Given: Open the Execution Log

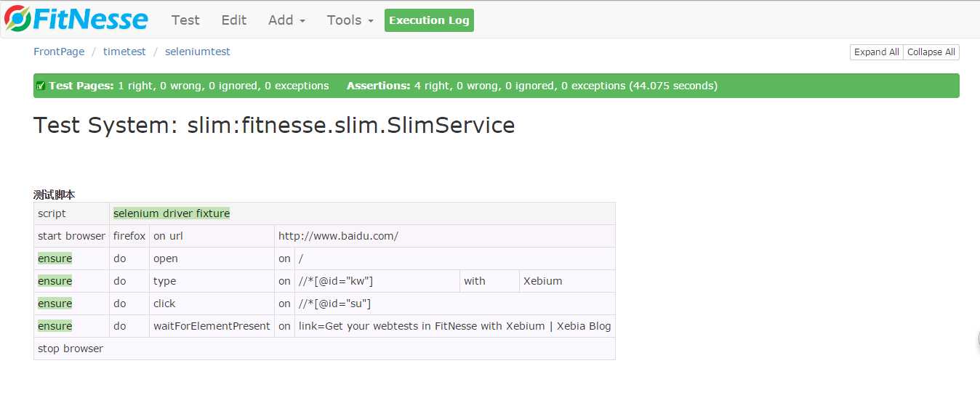Looking at the screenshot, I should (429, 20).
